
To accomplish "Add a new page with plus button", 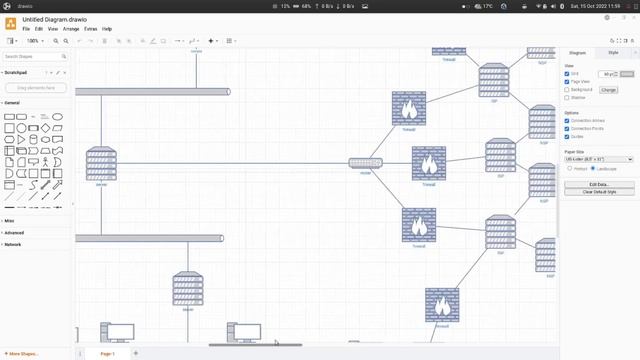I will pyautogui.click(x=136, y=353).
